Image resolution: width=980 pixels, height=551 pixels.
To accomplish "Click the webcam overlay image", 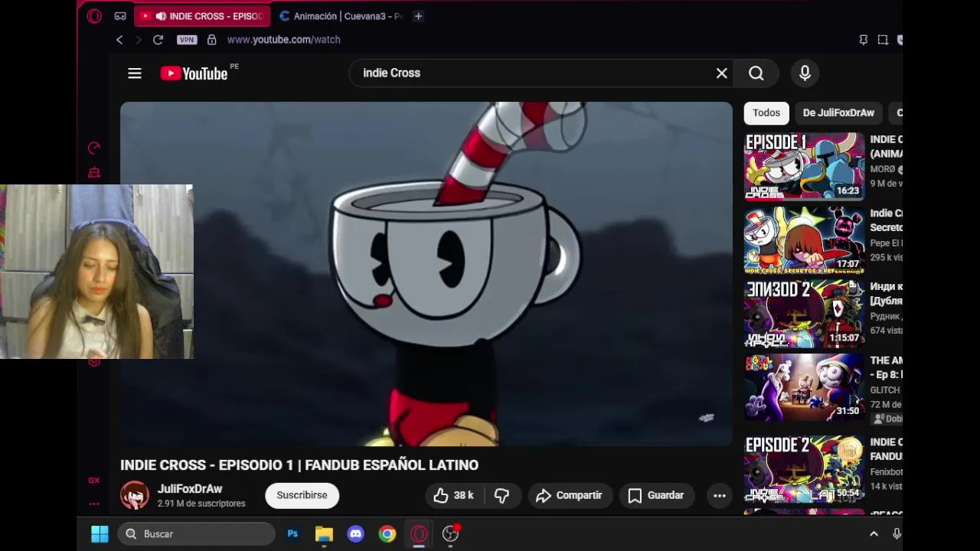I will click(96, 272).
